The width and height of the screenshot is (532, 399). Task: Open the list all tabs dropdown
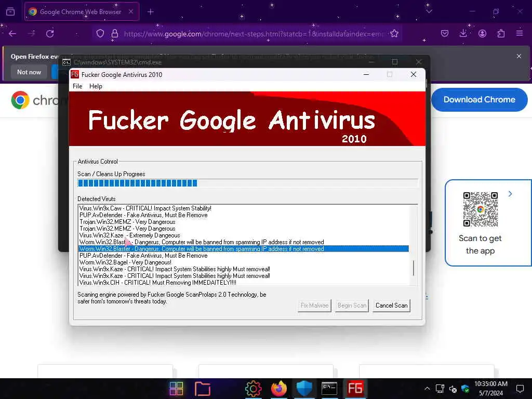[429, 11]
